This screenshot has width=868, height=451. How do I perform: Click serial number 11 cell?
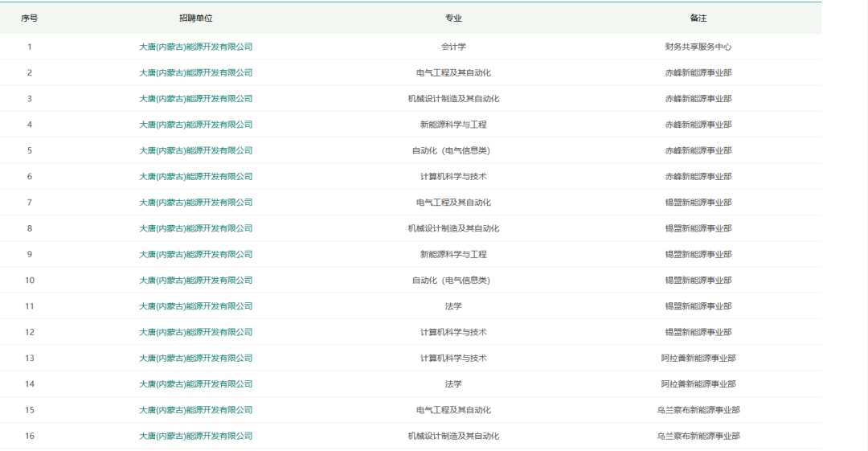(30, 306)
